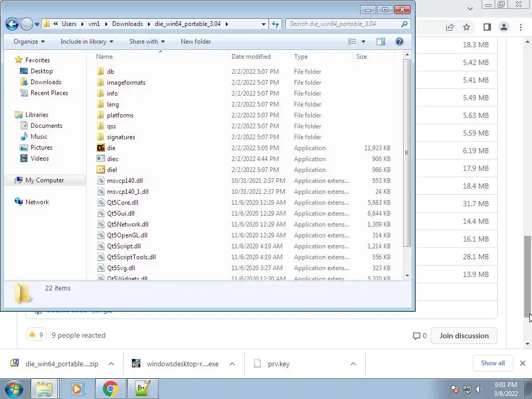532x399 pixels.
Task: Click Action Center flag tray icon
Action: point(454,389)
